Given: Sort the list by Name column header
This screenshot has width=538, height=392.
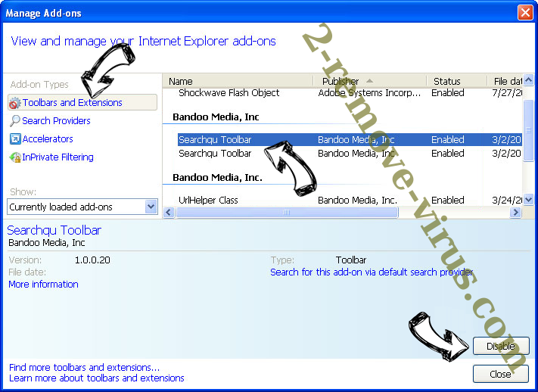Looking at the screenshot, I should pyautogui.click(x=238, y=82).
